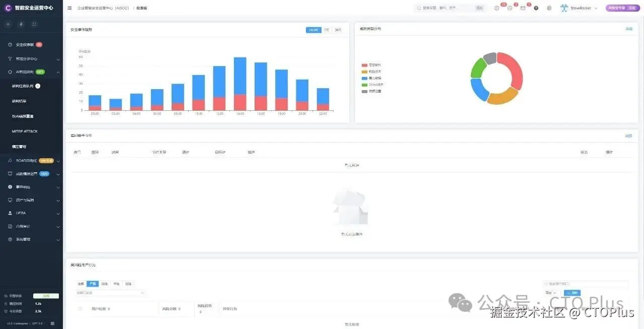This screenshot has height=329, width=644.
Task: Click the middle sidebar quick-tool icon
Action: click(21, 24)
